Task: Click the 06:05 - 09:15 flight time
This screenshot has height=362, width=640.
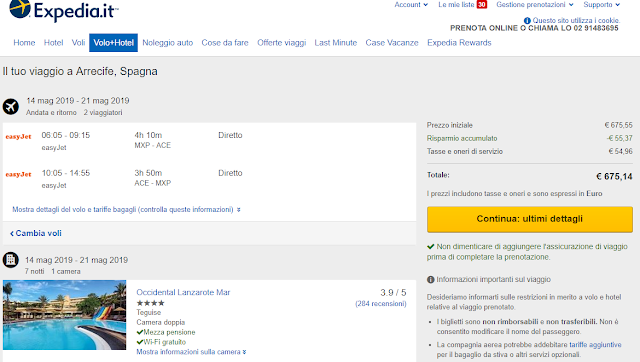Action: tap(66, 135)
